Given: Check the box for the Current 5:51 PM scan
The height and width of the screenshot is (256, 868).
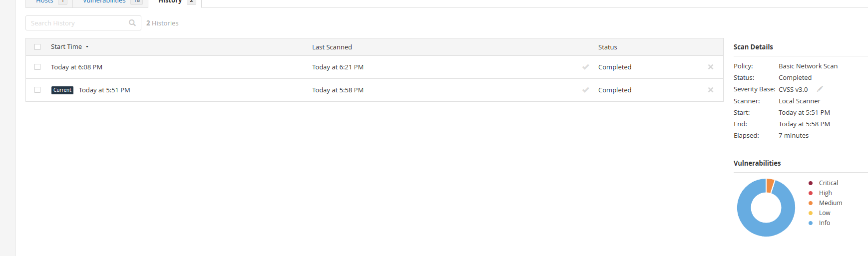Looking at the screenshot, I should click(x=37, y=90).
